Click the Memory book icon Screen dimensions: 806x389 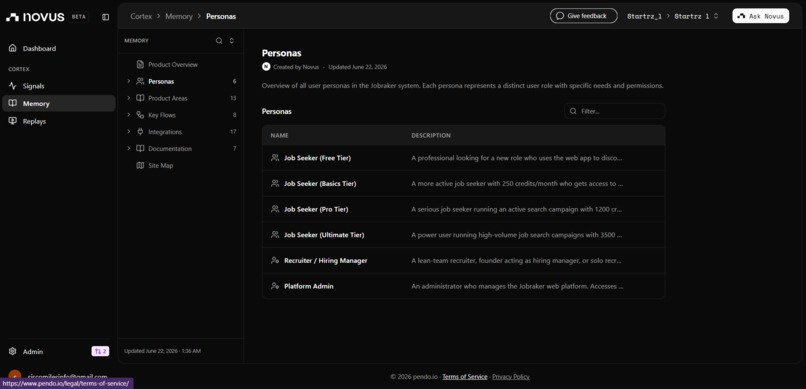13,103
